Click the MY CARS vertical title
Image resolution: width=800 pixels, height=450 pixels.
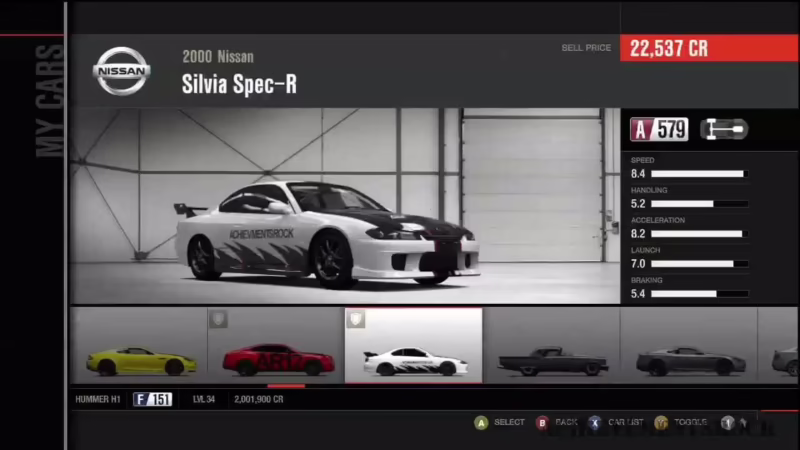coord(50,101)
